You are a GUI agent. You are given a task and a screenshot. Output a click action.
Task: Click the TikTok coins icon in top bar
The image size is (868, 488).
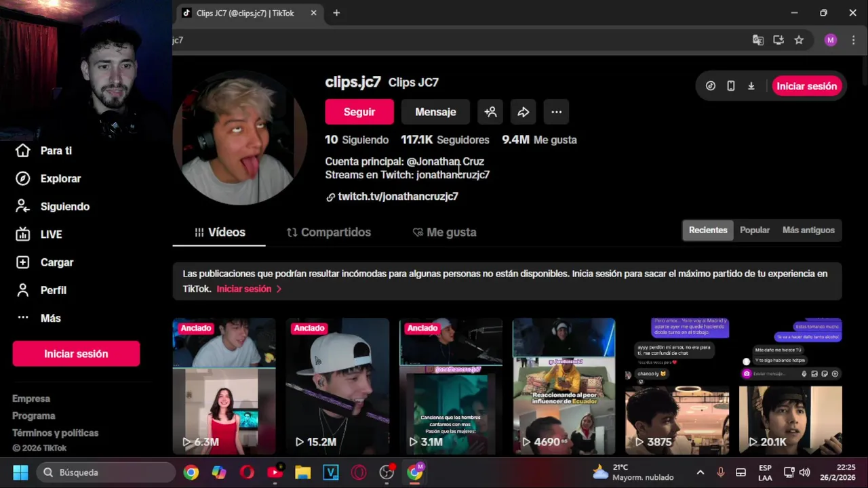(x=711, y=86)
